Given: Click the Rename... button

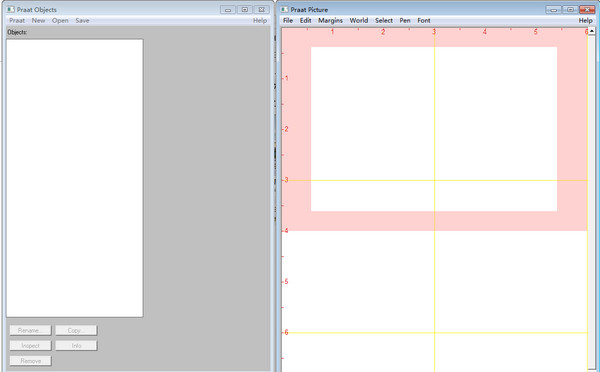Looking at the screenshot, I should pos(30,330).
